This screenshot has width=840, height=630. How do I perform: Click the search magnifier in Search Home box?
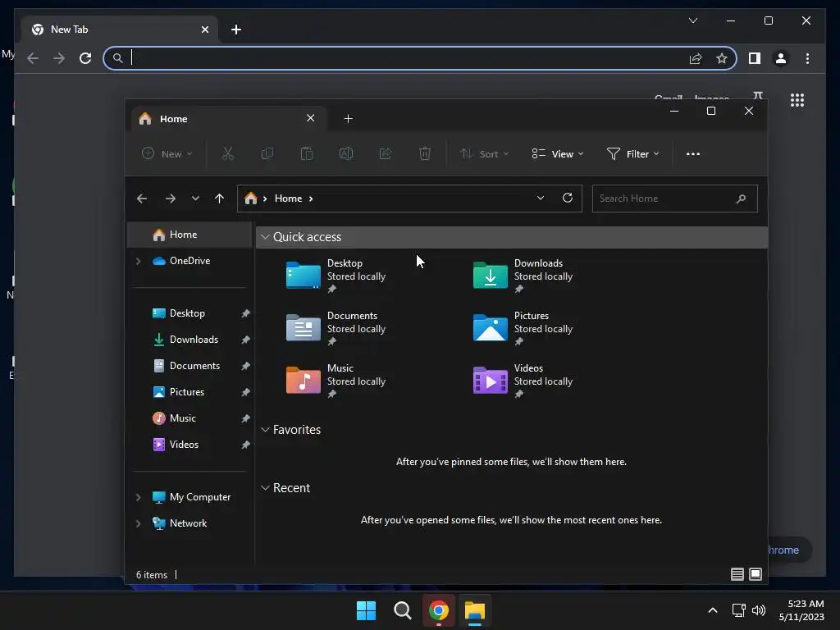pyautogui.click(x=741, y=199)
